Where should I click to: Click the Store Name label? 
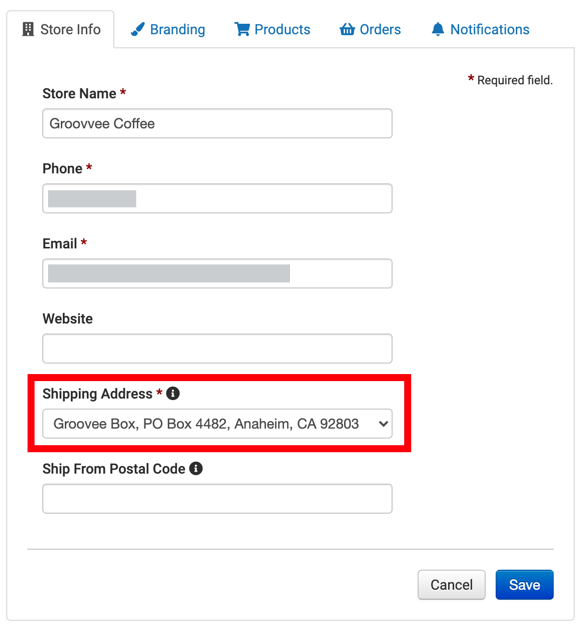tap(79, 93)
